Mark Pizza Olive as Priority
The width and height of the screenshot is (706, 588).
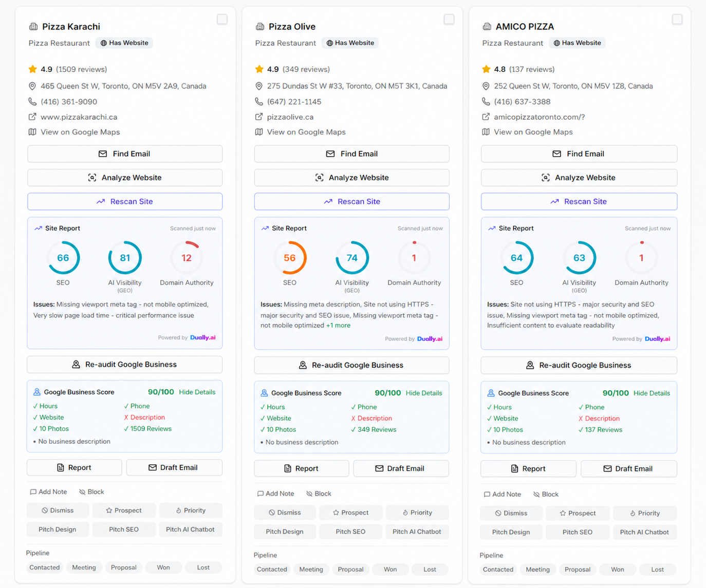417,513
